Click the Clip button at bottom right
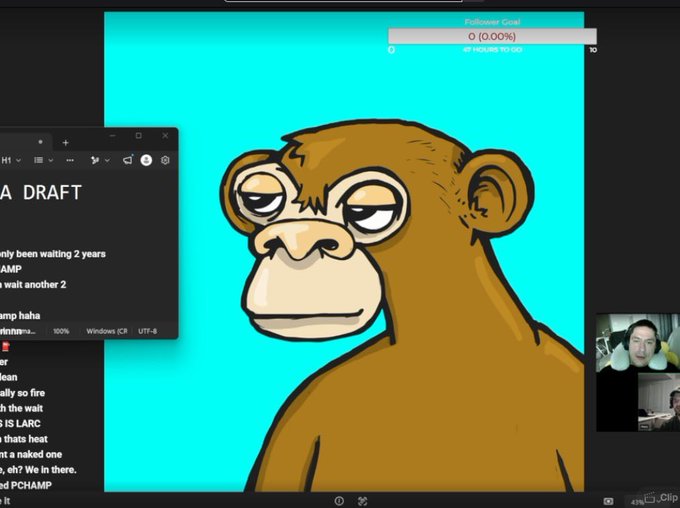 click(662, 498)
